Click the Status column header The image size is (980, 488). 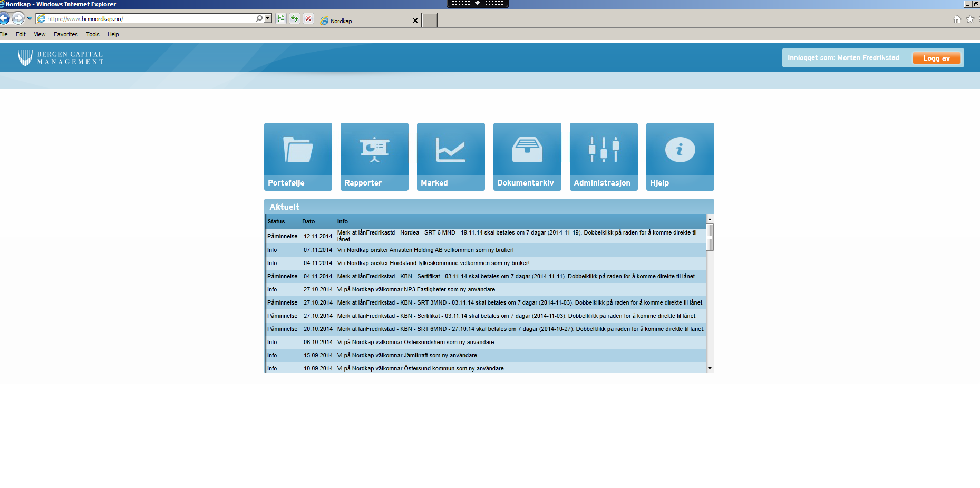276,221
